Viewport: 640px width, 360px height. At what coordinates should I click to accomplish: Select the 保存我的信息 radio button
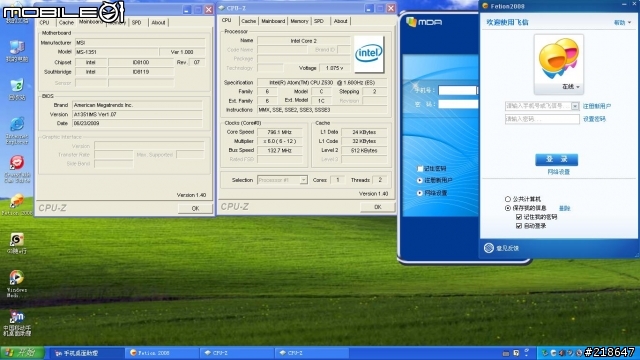point(508,208)
